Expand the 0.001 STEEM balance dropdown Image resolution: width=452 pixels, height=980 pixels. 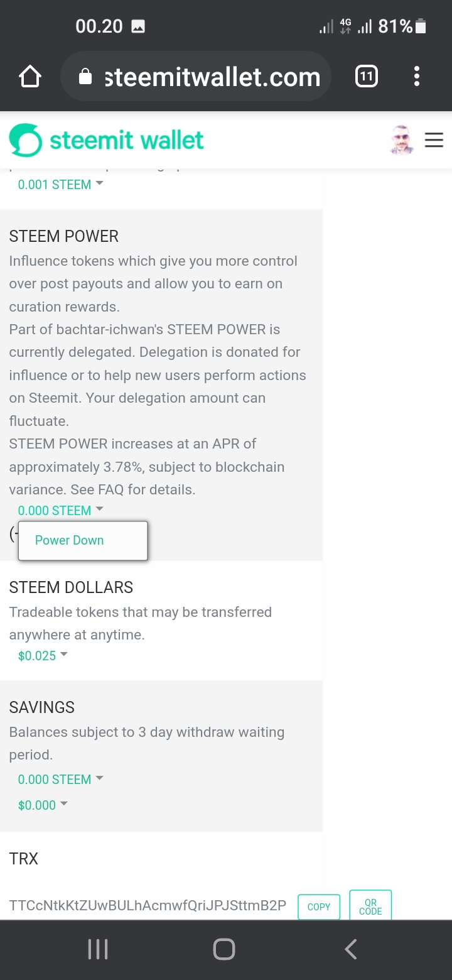[x=60, y=185]
